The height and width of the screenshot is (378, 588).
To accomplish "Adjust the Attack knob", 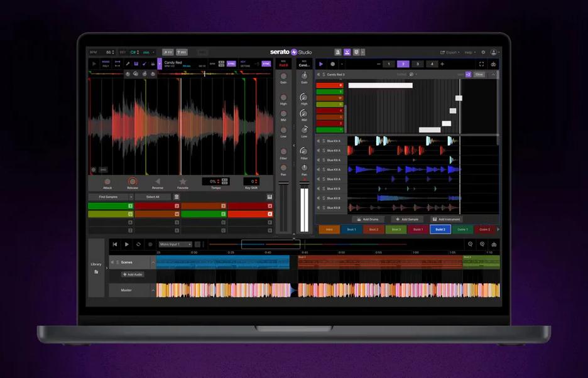I will 107,181.
